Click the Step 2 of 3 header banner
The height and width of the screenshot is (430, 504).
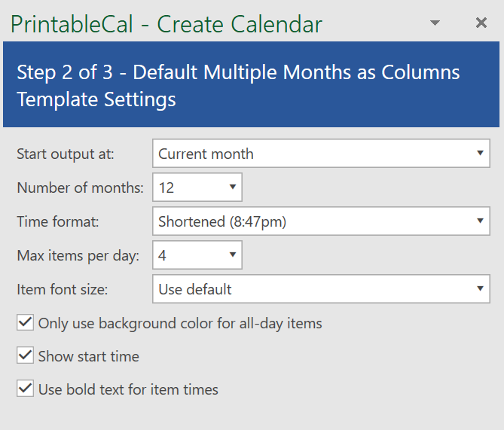coord(251,84)
